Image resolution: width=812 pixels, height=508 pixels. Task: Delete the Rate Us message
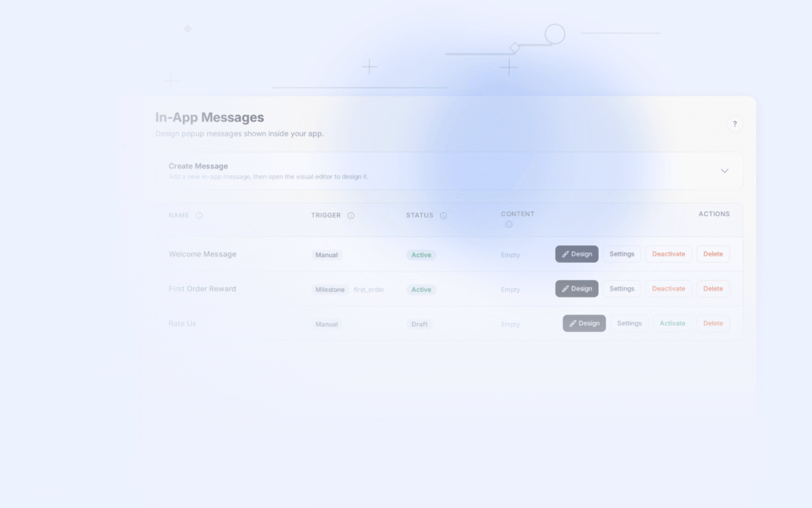tap(713, 324)
